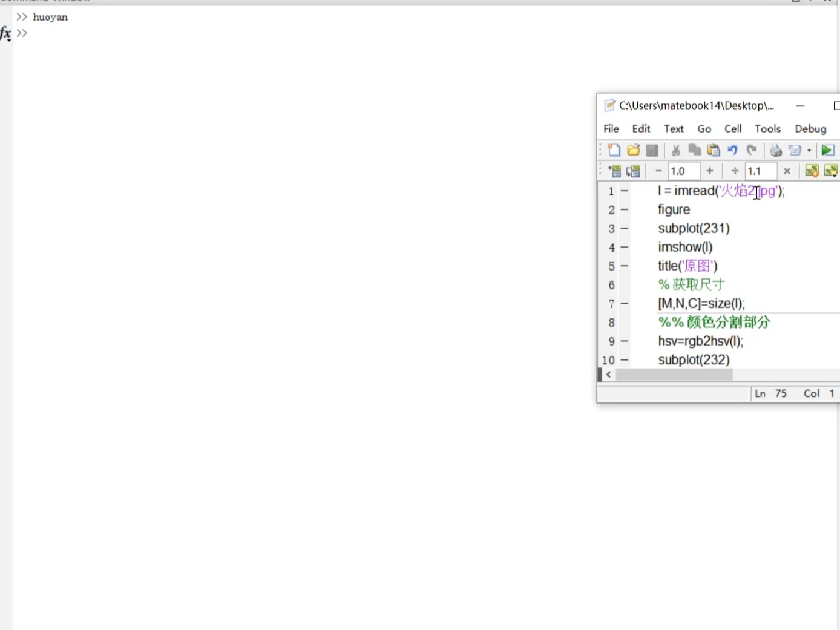Open the Cell menu
This screenshot has height=630, width=840.
733,128
